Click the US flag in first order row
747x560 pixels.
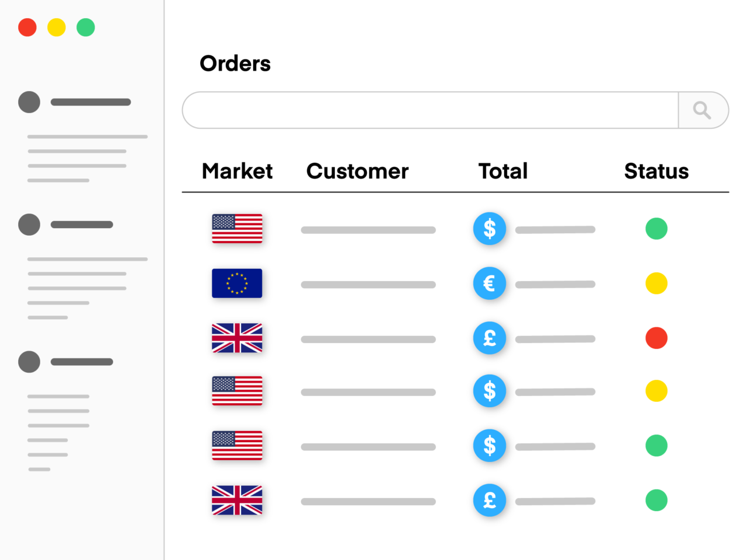(237, 228)
